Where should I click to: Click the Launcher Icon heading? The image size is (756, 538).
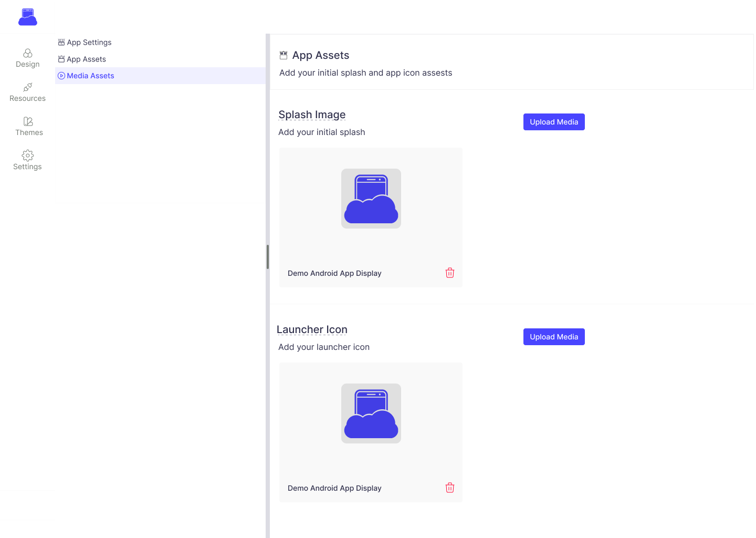312,329
